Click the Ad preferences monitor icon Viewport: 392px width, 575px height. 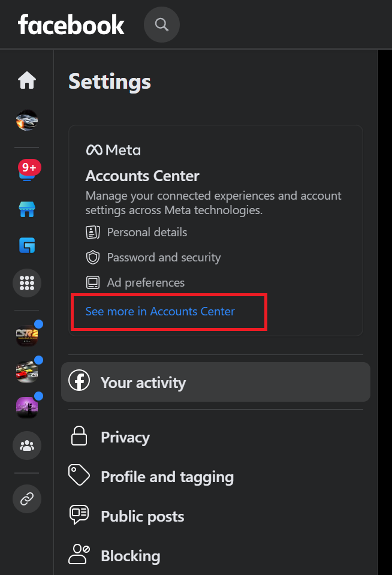[x=93, y=283]
